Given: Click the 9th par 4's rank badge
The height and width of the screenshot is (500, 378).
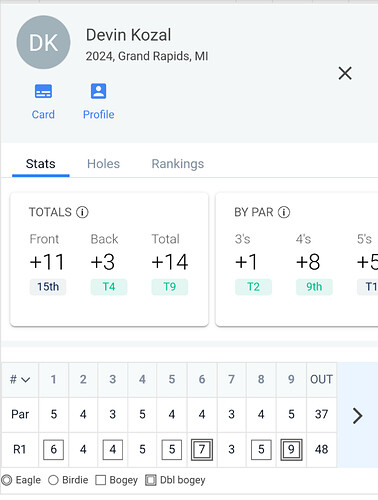Looking at the screenshot, I should (314, 287).
